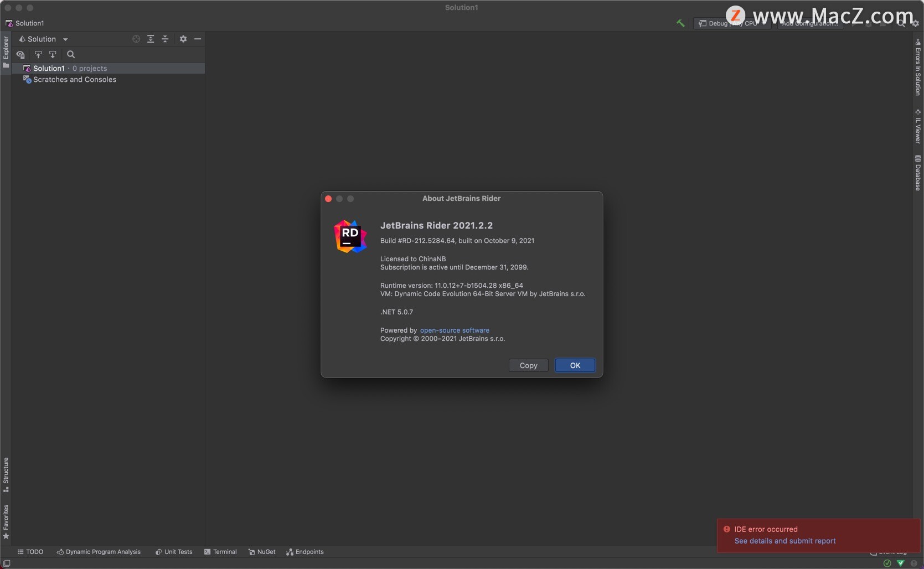
Task: Click the red IDE error occurred icon
Action: (727, 529)
